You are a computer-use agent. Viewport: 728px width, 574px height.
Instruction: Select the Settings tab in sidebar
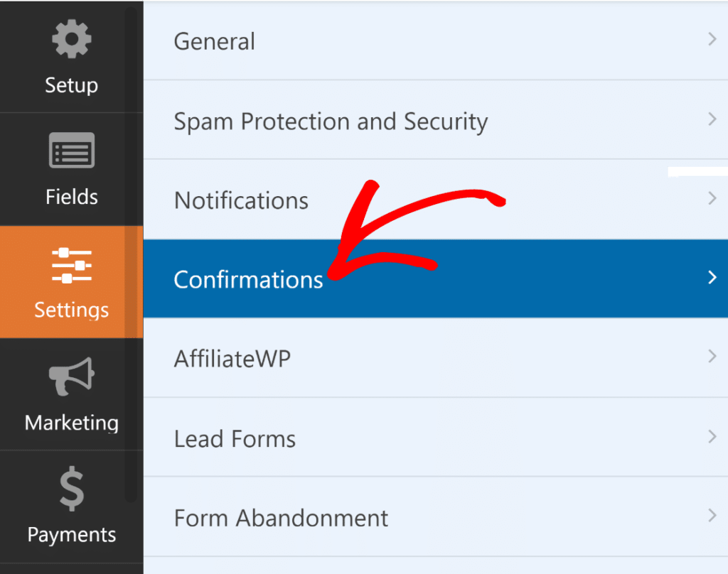click(71, 283)
